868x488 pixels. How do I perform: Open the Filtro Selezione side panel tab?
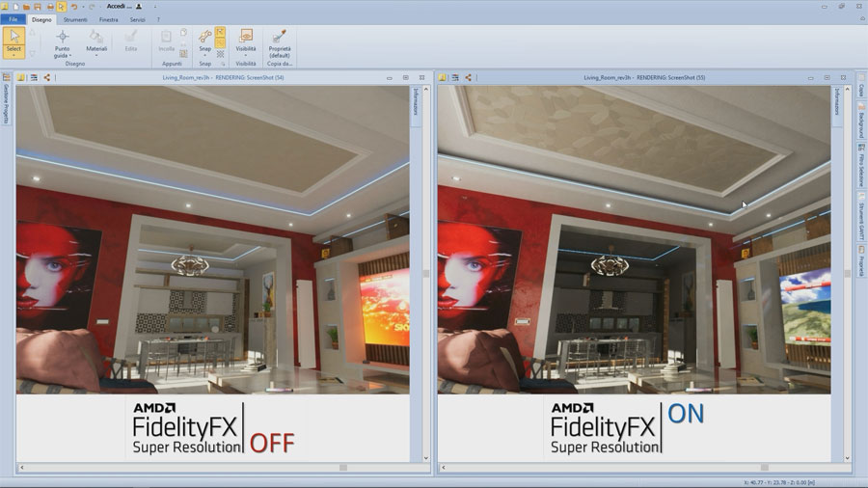click(x=861, y=166)
